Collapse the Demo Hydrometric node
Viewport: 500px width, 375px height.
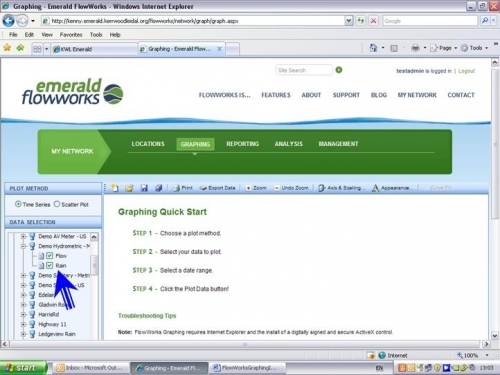click(x=23, y=246)
